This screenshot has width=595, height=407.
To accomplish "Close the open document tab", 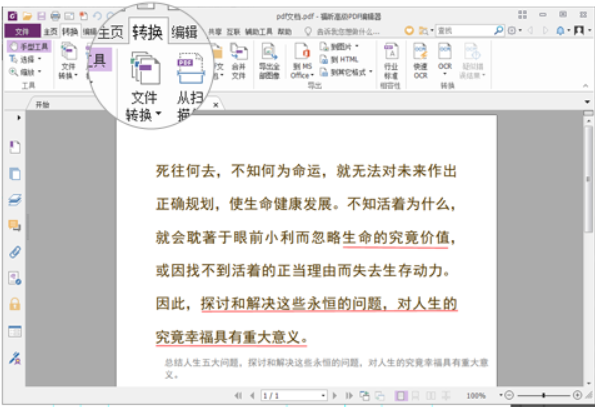I will pos(216,105).
